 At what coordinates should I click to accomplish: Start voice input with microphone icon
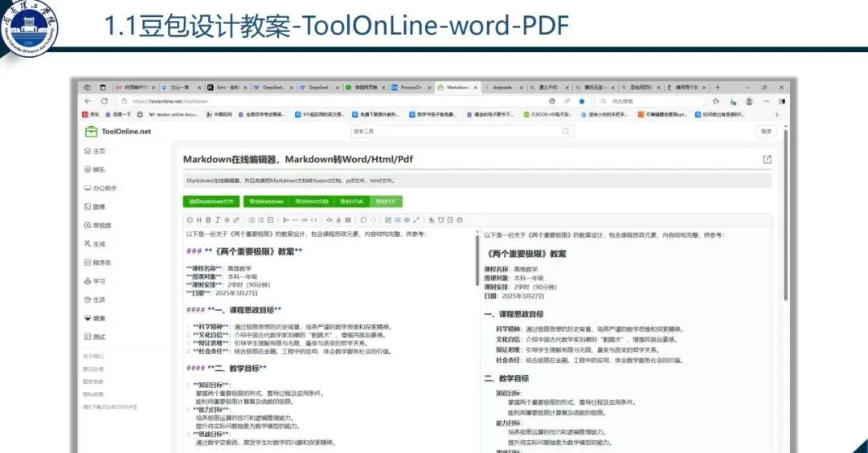point(338,219)
